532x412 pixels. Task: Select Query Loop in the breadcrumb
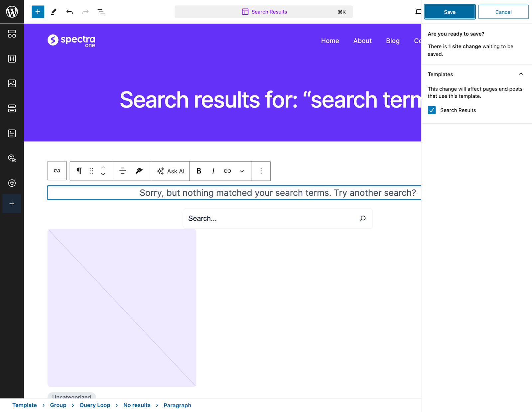(x=95, y=405)
